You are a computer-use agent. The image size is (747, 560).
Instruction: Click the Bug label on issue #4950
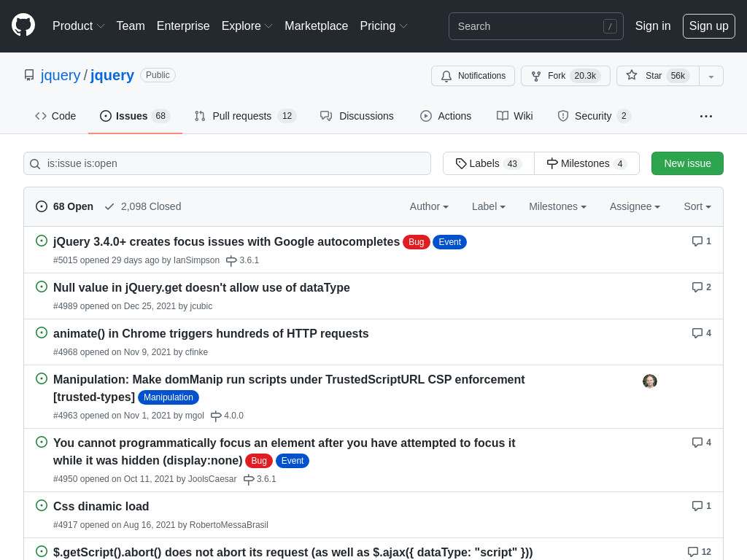click(x=259, y=461)
